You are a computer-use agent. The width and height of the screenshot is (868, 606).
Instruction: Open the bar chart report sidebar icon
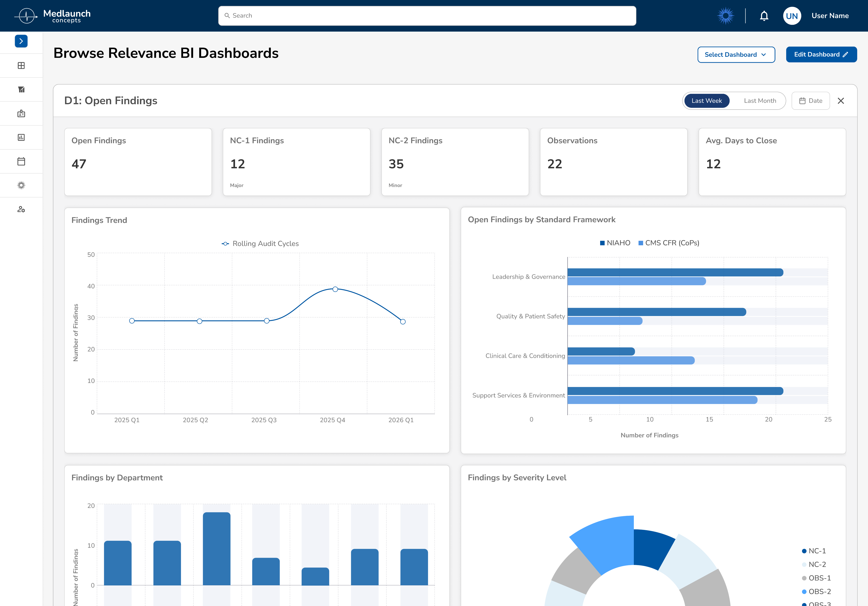click(x=21, y=137)
